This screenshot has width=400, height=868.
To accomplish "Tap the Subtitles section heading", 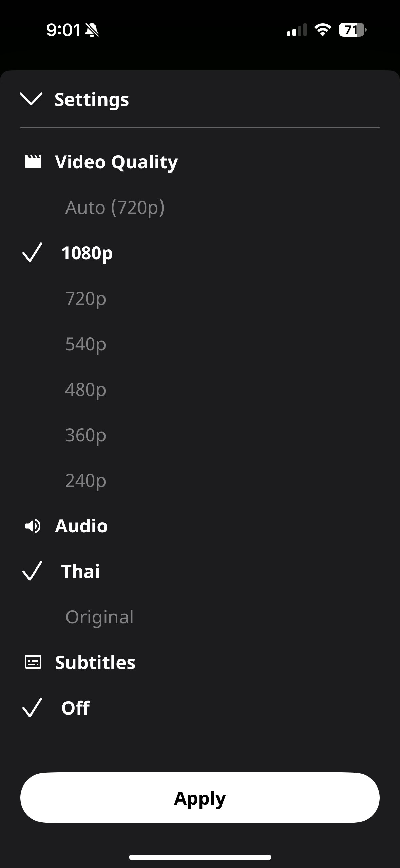I will [95, 662].
